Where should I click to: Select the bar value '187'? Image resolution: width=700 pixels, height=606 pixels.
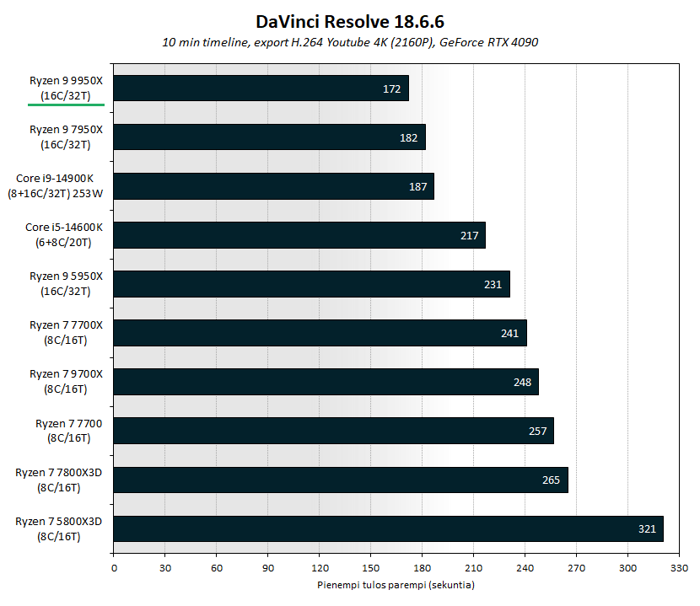click(x=417, y=186)
